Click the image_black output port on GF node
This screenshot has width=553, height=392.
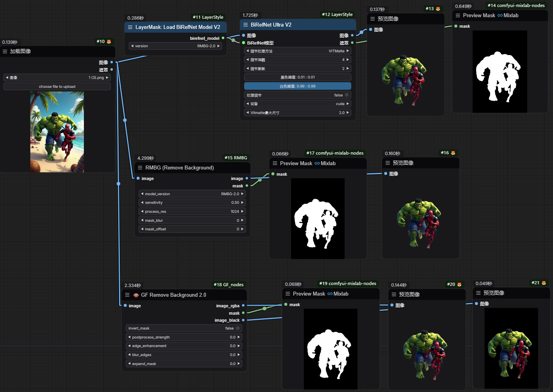243,320
